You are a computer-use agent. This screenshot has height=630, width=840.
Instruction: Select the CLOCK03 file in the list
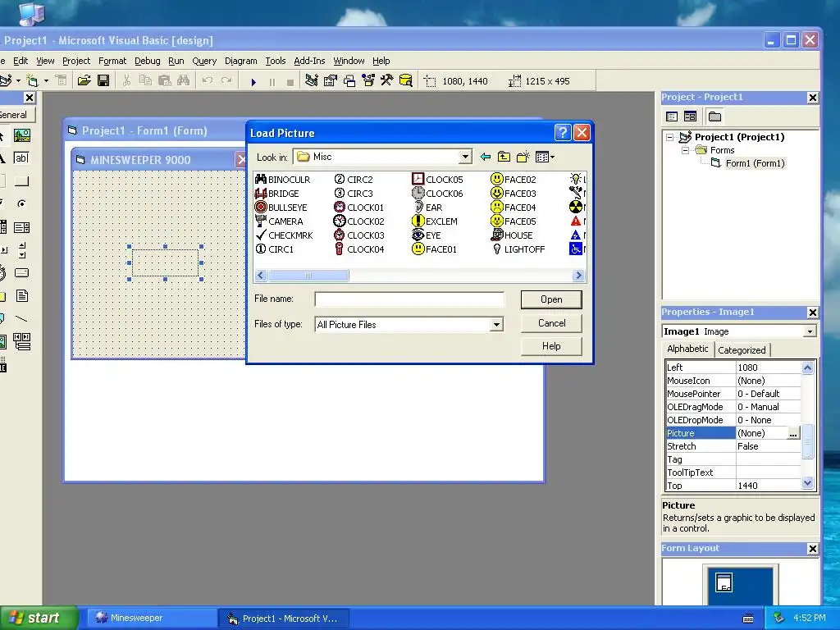359,235
